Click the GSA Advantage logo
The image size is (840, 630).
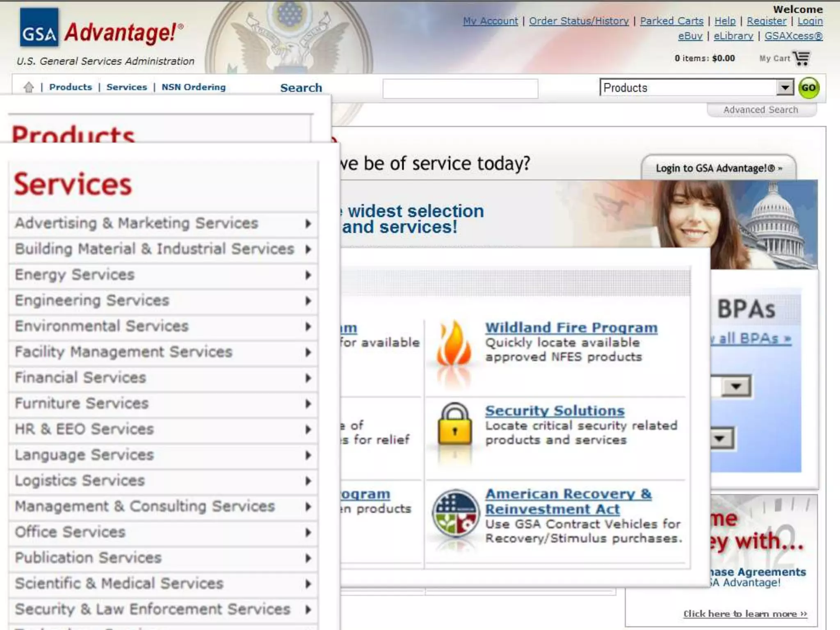pos(102,28)
